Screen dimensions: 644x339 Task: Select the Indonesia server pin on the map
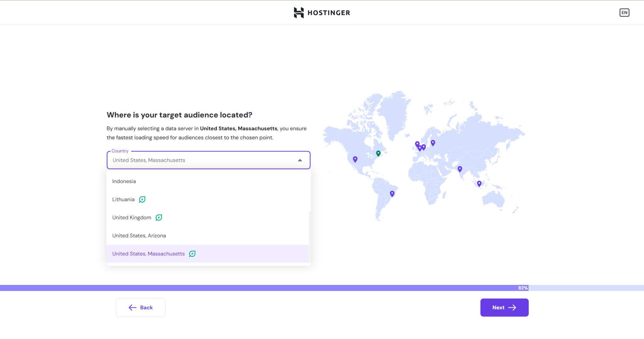(479, 183)
